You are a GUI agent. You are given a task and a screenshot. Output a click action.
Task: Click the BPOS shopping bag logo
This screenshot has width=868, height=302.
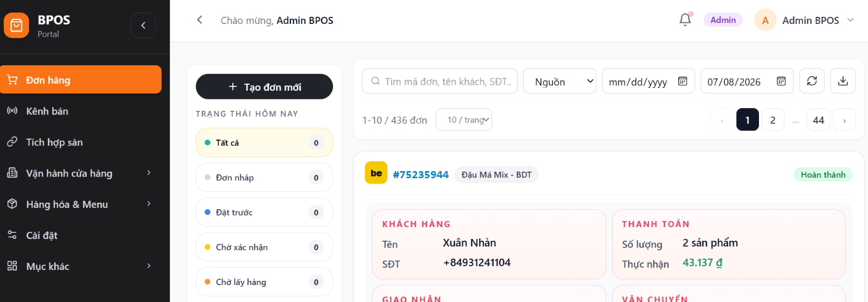(x=16, y=25)
